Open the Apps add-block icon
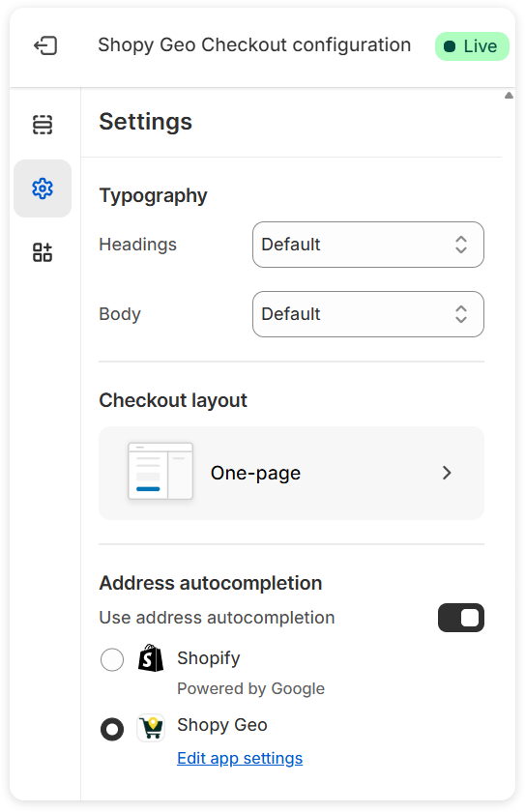The image size is (525, 812). coord(43,252)
